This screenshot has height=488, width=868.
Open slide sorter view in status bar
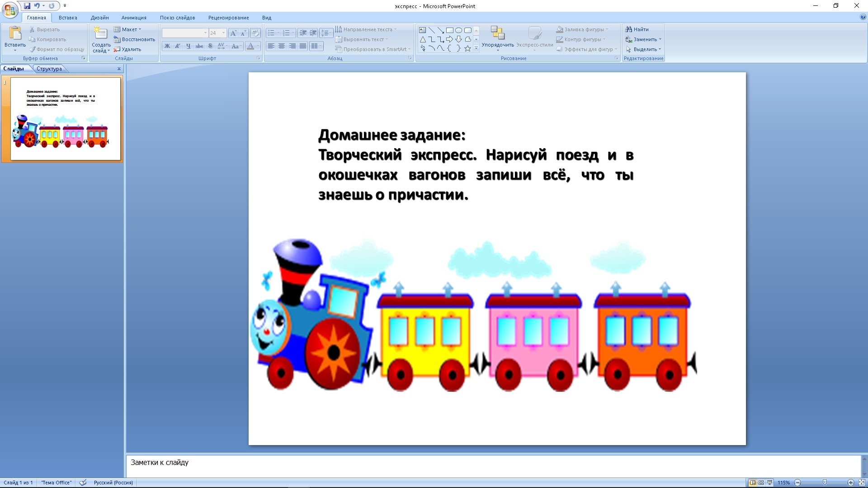pos(761,483)
